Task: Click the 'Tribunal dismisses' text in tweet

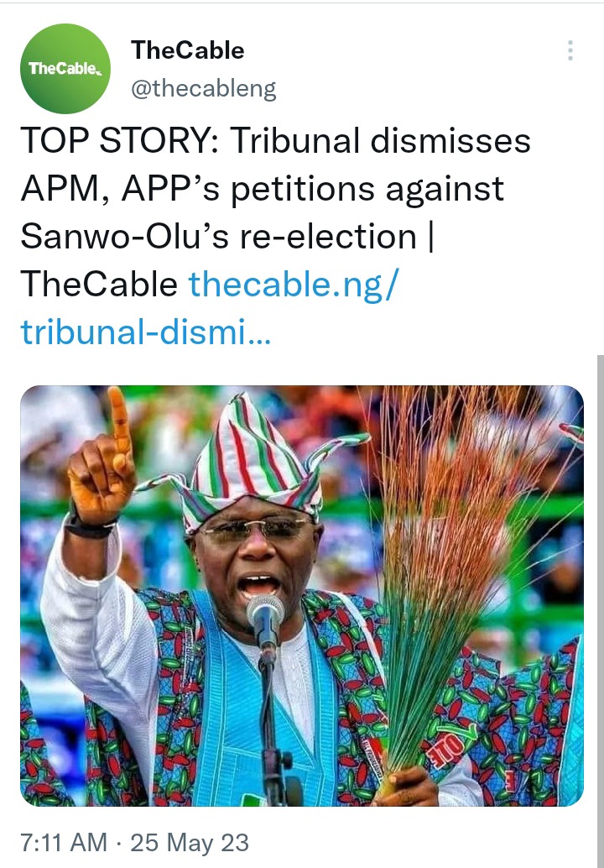Action: 381,140
